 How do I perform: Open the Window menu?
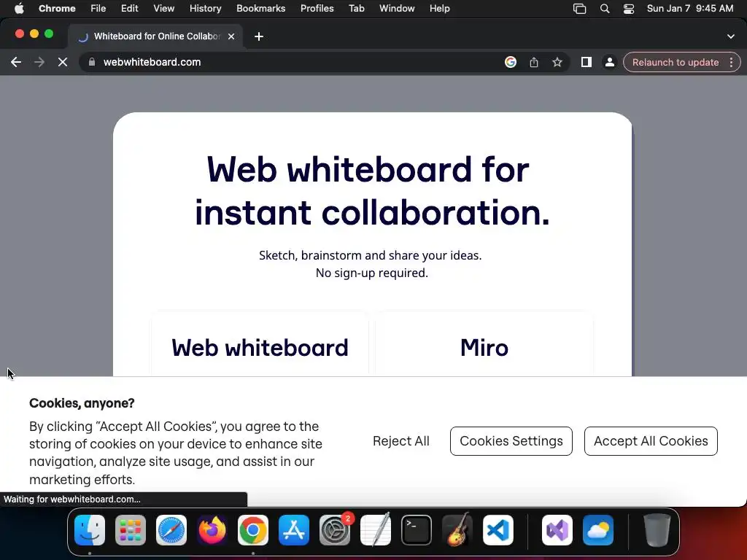(x=397, y=8)
